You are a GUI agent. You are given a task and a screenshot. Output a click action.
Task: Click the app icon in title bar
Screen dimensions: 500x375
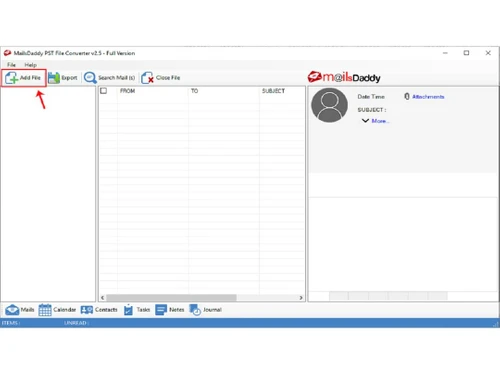coord(7,53)
